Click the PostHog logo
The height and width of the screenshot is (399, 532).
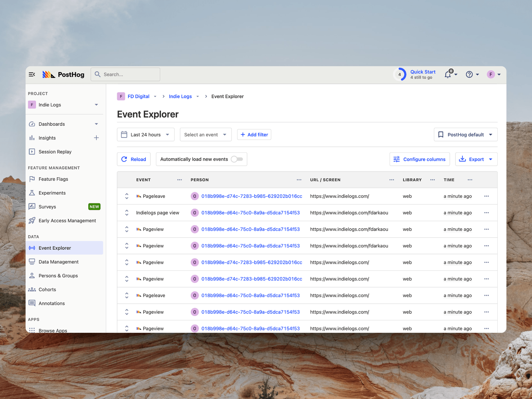pyautogui.click(x=63, y=74)
